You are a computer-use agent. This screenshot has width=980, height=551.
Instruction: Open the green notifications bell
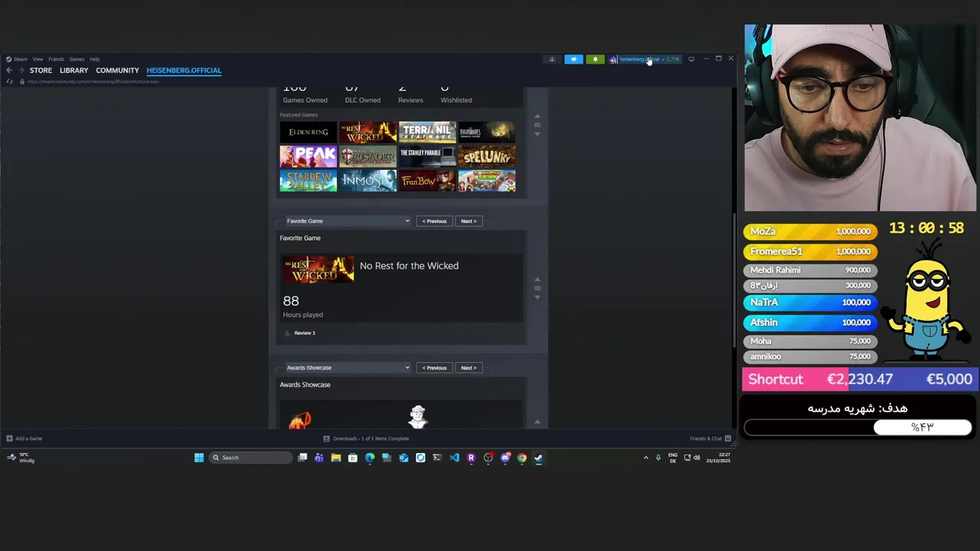coord(595,59)
